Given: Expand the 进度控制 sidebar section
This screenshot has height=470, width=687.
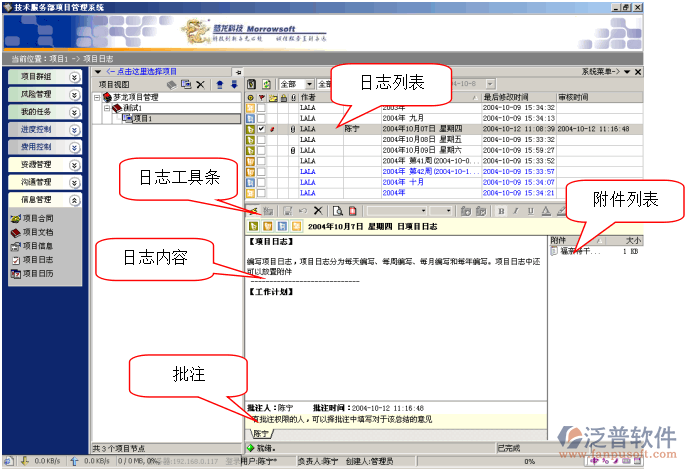Looking at the screenshot, I should (74, 130).
